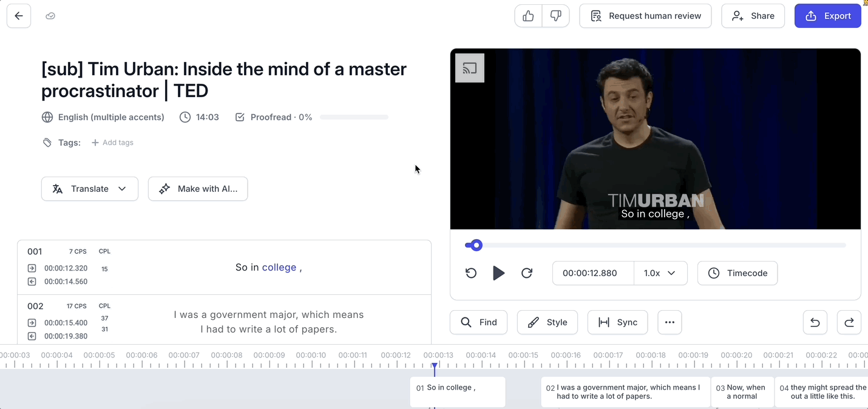Set start time icon for subtitle 001

point(32,268)
